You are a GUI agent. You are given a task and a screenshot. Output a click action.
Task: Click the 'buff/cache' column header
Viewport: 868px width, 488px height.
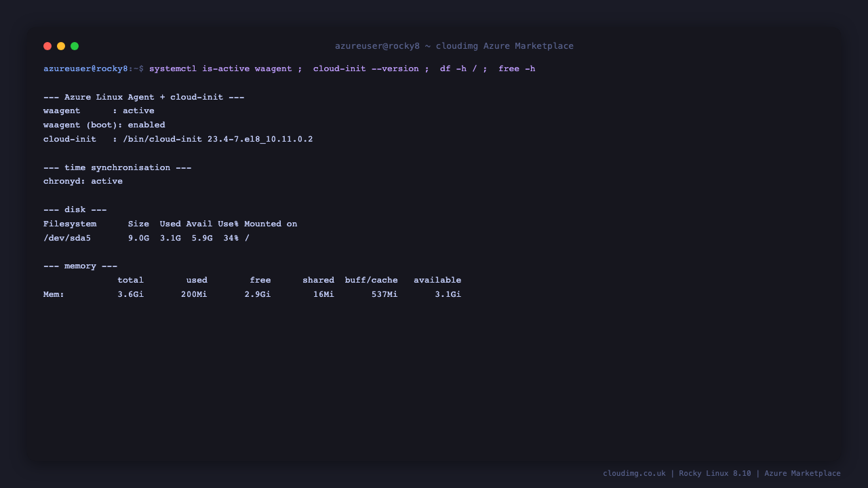coord(372,280)
